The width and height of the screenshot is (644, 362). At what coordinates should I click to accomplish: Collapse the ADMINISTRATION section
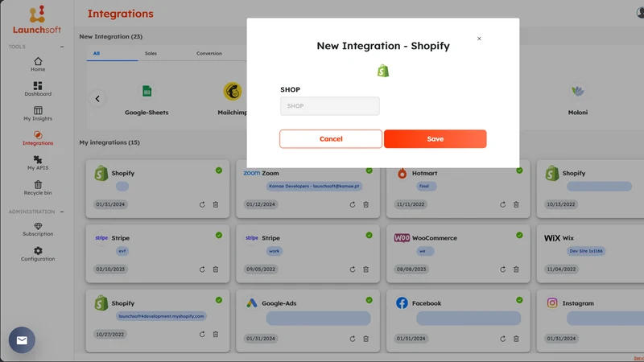62,212
